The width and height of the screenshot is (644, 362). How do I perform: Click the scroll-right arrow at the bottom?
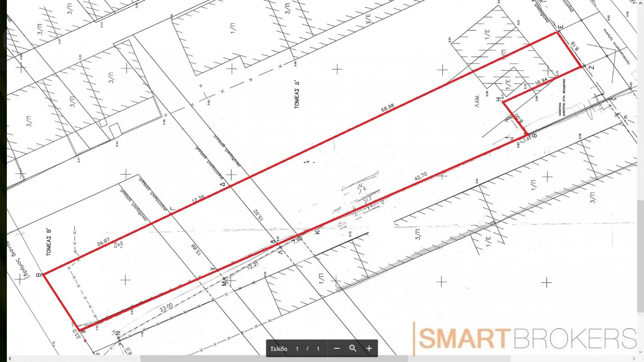(634, 359)
